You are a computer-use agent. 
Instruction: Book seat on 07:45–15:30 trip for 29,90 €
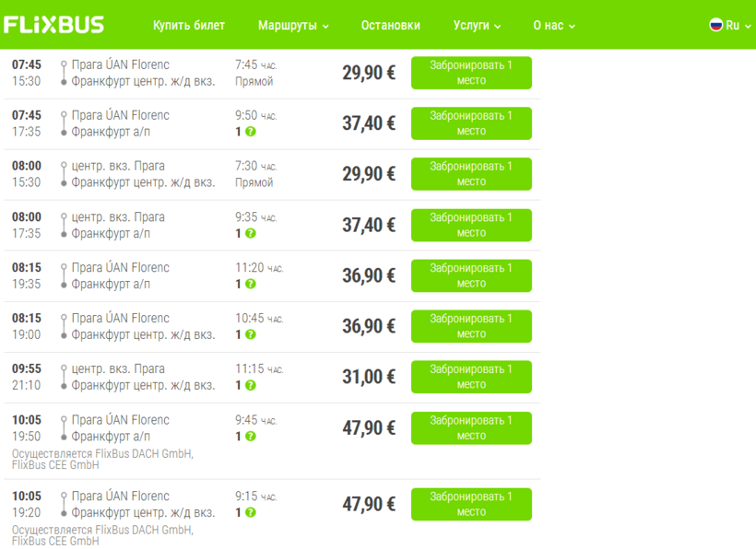471,73
